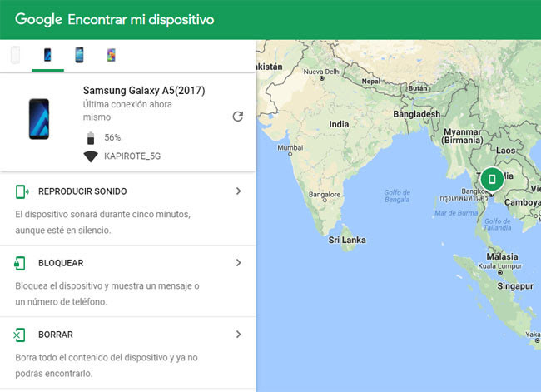Expand the Bloquear chevron arrow
The image size is (541, 392).
click(238, 263)
